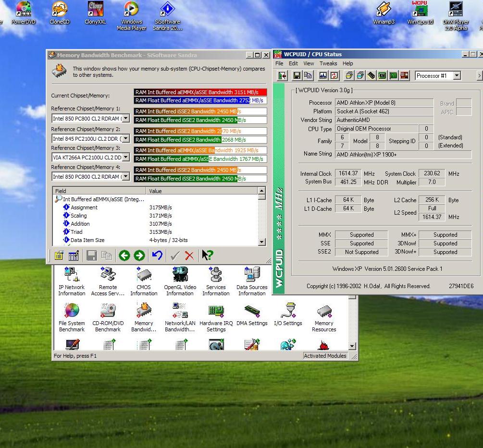Click the Activated Modules status bar pane

pos(325,356)
